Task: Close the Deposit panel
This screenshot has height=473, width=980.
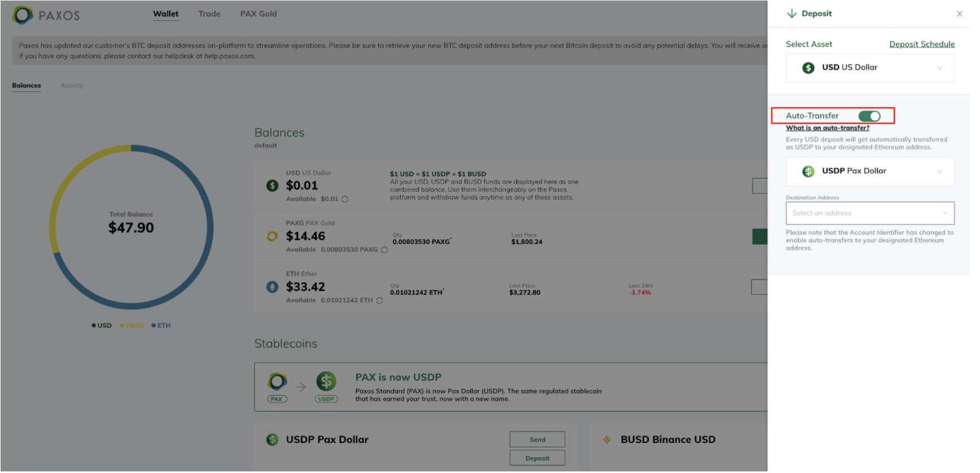Action: 959,14
